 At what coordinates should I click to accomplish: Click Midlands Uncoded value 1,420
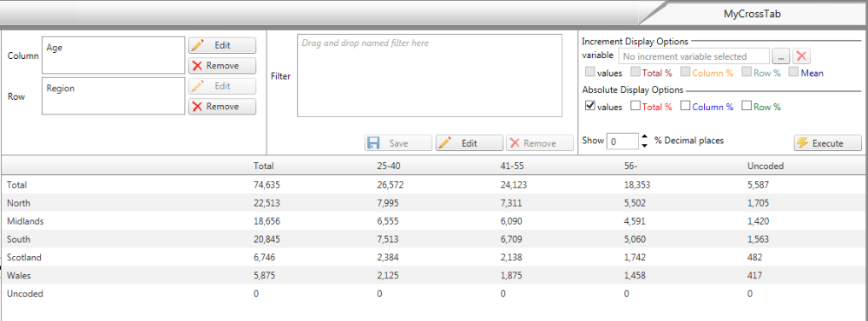[x=758, y=221]
